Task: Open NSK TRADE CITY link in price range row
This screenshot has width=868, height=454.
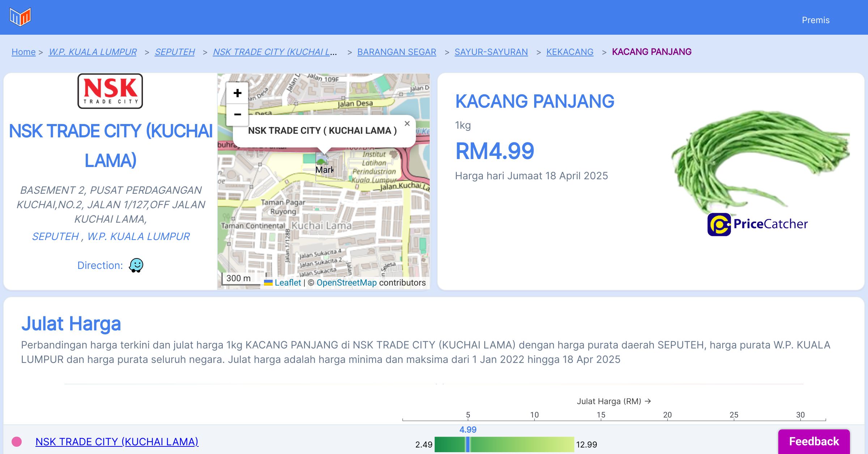Action: point(117,442)
